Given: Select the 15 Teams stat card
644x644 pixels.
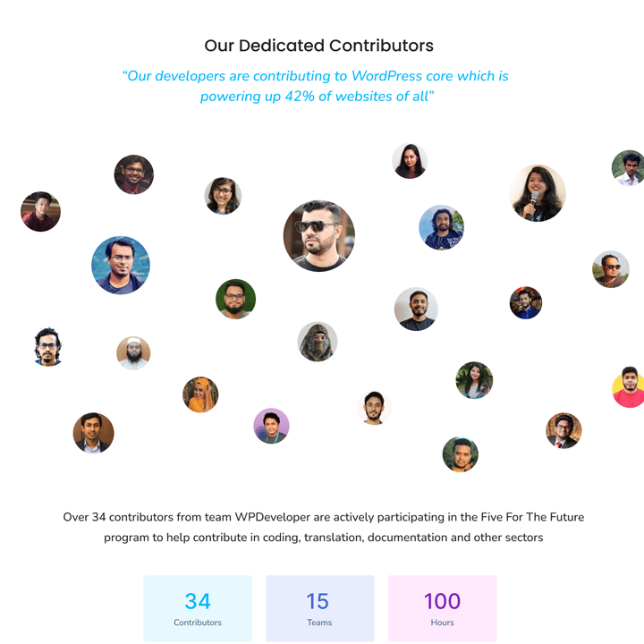Looking at the screenshot, I should point(320,608).
